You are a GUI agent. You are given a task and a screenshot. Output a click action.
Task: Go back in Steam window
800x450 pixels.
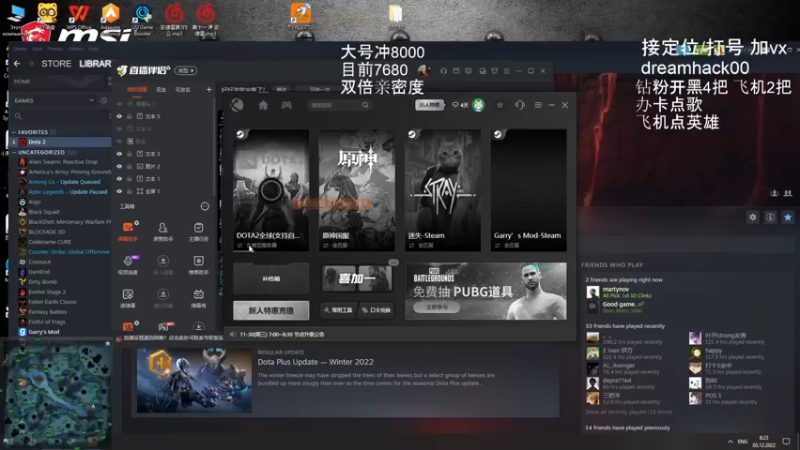(17, 63)
